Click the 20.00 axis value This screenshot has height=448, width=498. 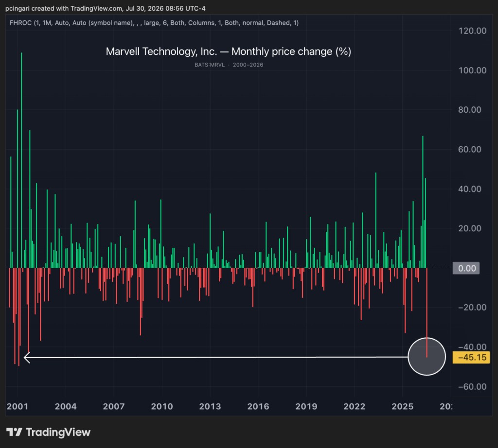(470, 228)
